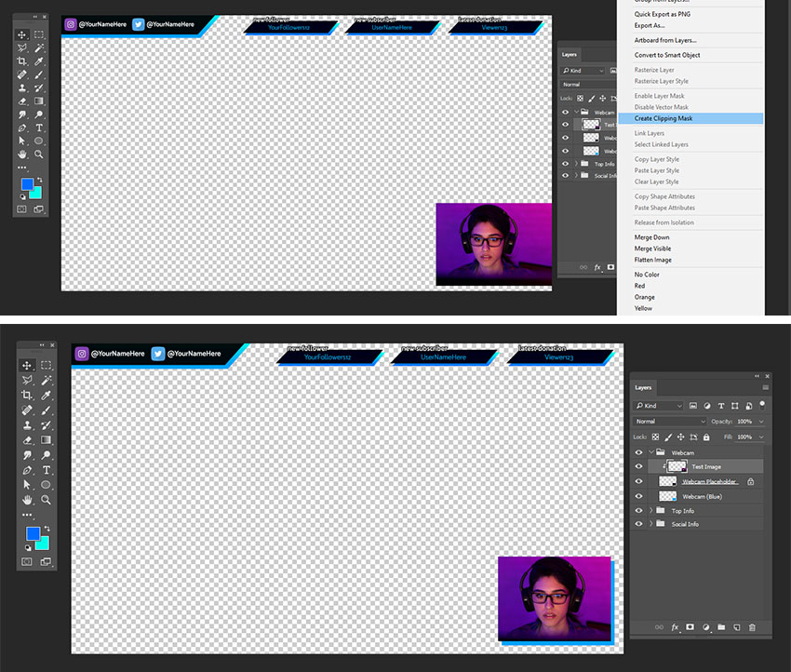Pick the History Brush tool in bottom screenshot toolbox
Image resolution: width=791 pixels, height=672 pixels.
[46, 425]
